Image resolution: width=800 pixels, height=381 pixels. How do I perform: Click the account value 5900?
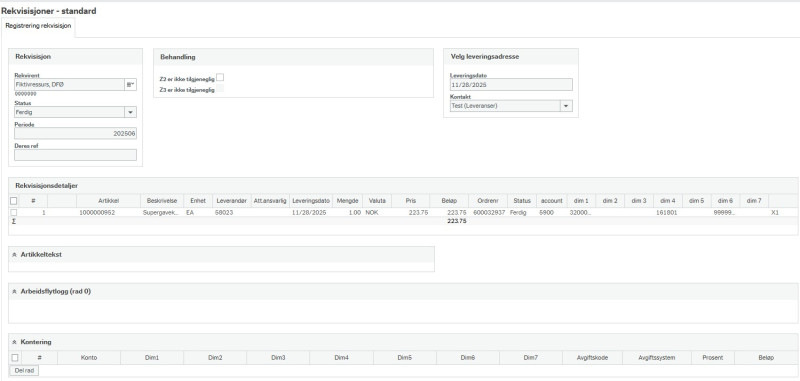click(552, 212)
